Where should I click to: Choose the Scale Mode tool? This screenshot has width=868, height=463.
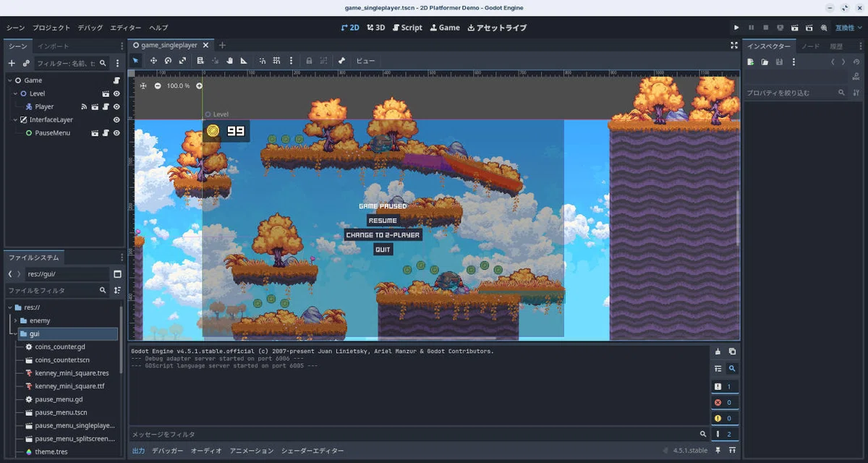[x=182, y=61]
